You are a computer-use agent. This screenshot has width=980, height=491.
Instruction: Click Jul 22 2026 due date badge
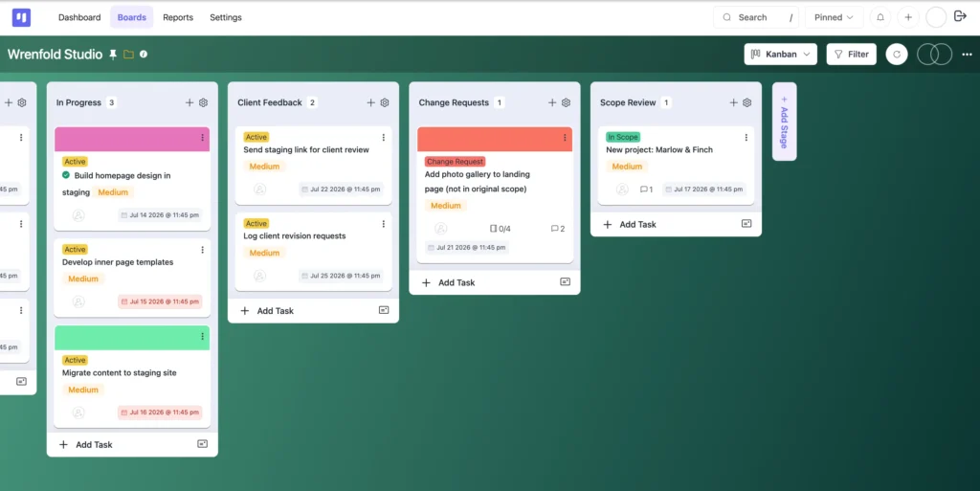(341, 190)
